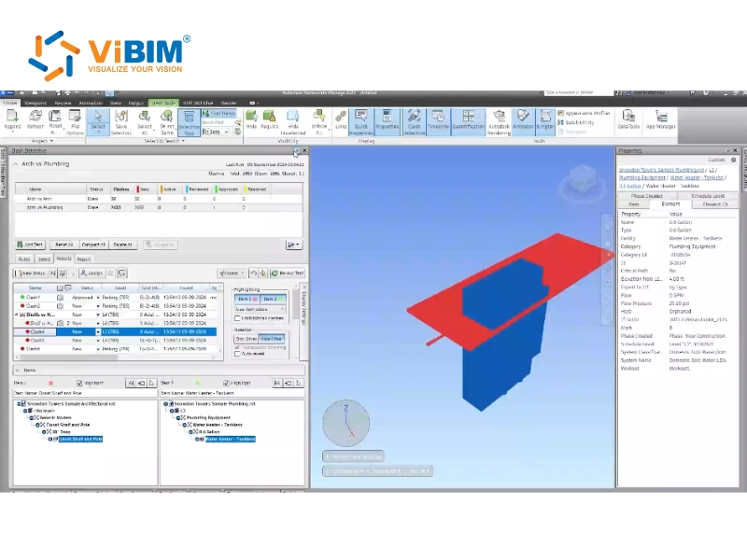Launch the Animator tool
Viewport: 747px width, 560px height.
[x=523, y=119]
